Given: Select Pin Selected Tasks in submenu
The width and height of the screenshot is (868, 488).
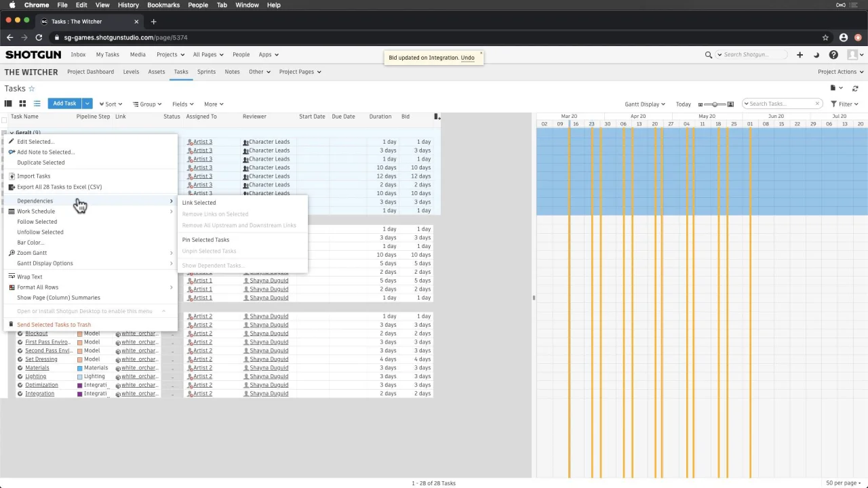Looking at the screenshot, I should pyautogui.click(x=205, y=240).
